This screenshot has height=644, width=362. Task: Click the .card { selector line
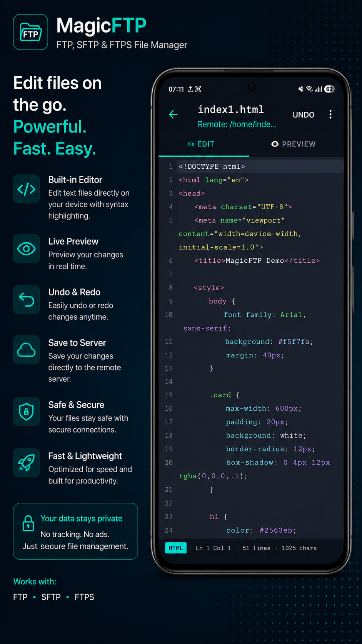point(225,395)
